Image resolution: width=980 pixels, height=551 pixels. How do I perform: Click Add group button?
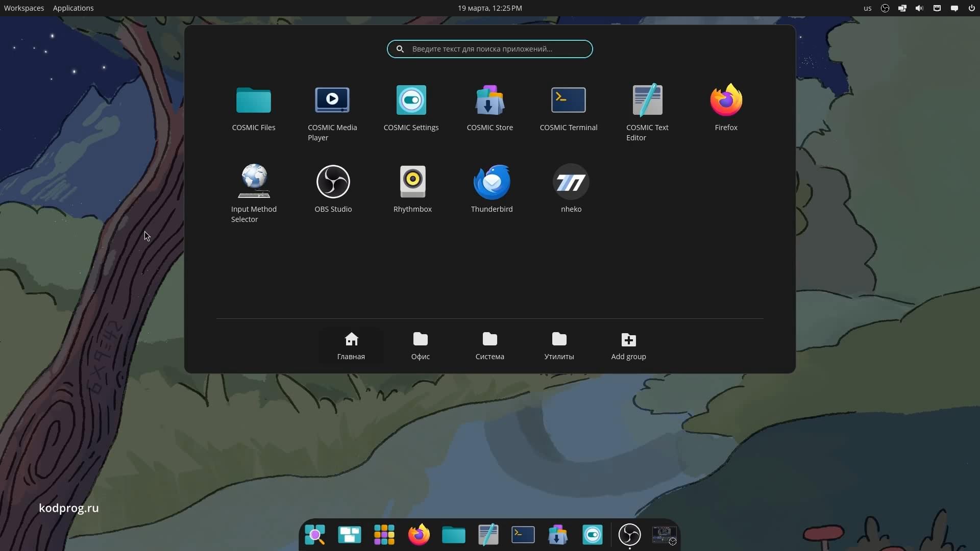point(628,345)
